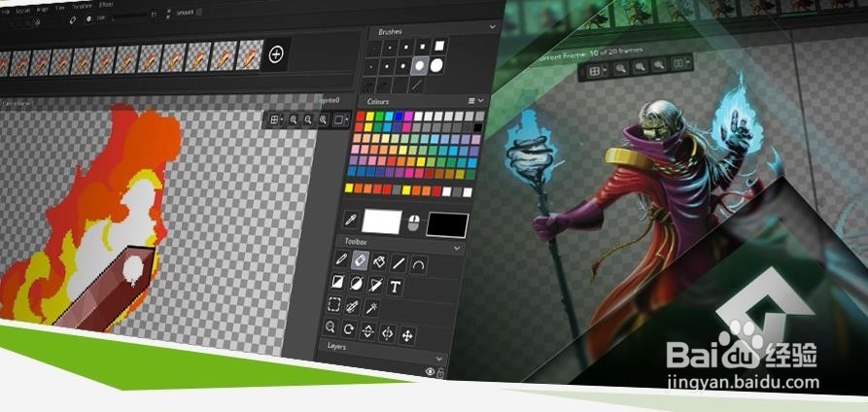Click the middle magnifier in flame canvas toolbar
868x412 pixels.
click(308, 120)
